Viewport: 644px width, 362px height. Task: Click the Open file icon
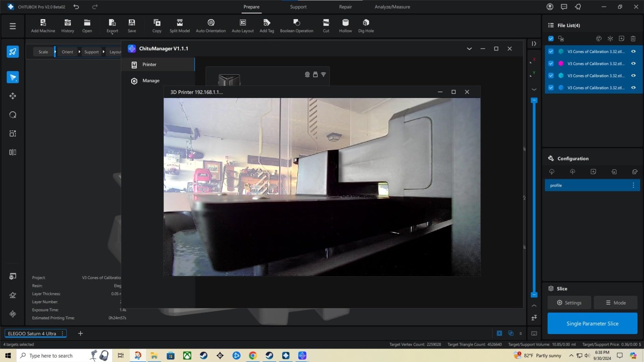tap(87, 26)
